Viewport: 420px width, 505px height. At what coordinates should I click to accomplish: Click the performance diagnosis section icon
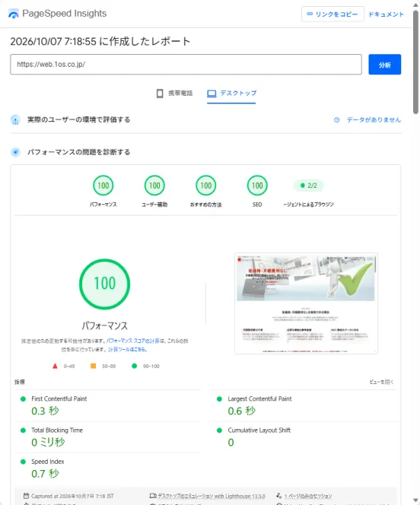15,152
